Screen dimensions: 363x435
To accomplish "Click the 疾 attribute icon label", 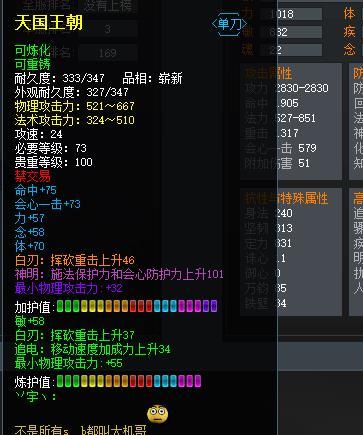I will (x=349, y=32).
